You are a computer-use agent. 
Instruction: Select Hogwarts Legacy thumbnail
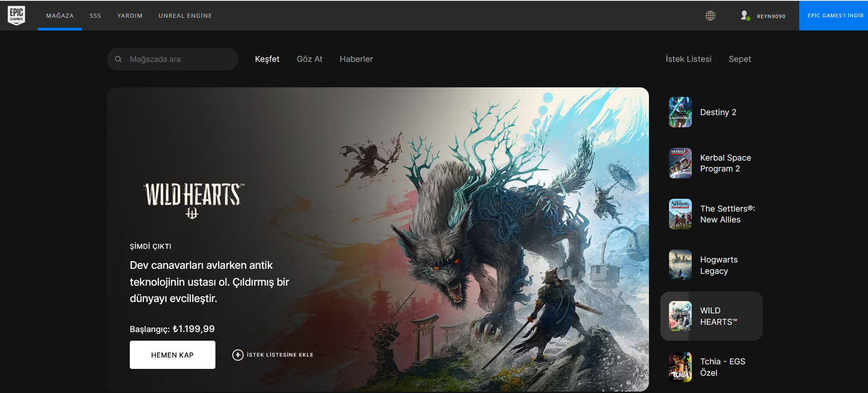[680, 265]
